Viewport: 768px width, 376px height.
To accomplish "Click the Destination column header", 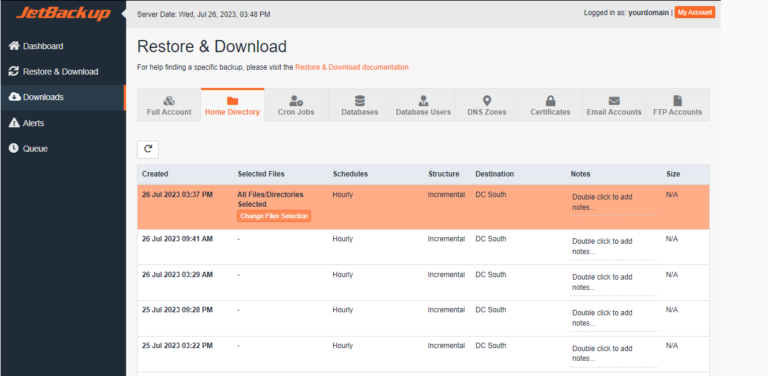I will (495, 174).
